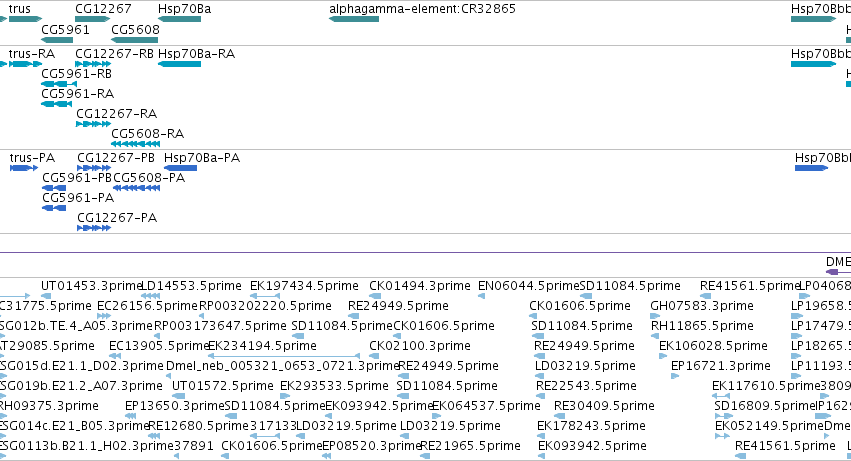Click transcript CG12267-RA
This screenshot has width=851, height=461.
click(93, 124)
